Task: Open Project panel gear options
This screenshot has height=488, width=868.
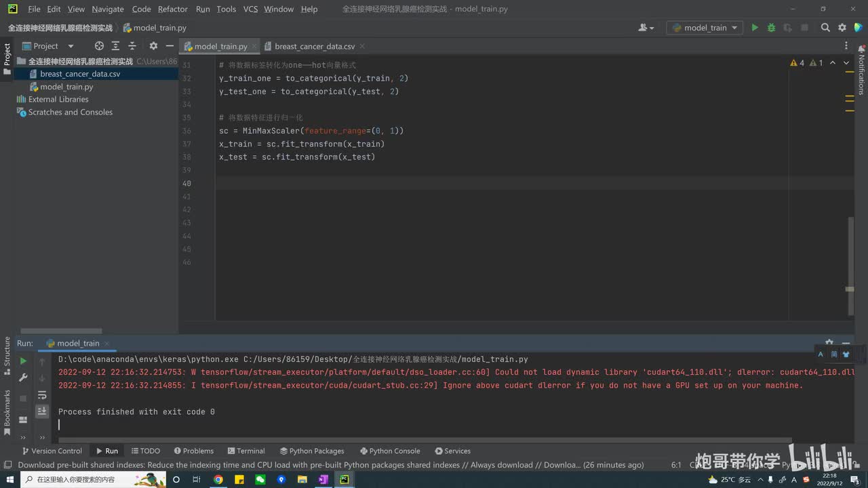Action: (x=153, y=46)
